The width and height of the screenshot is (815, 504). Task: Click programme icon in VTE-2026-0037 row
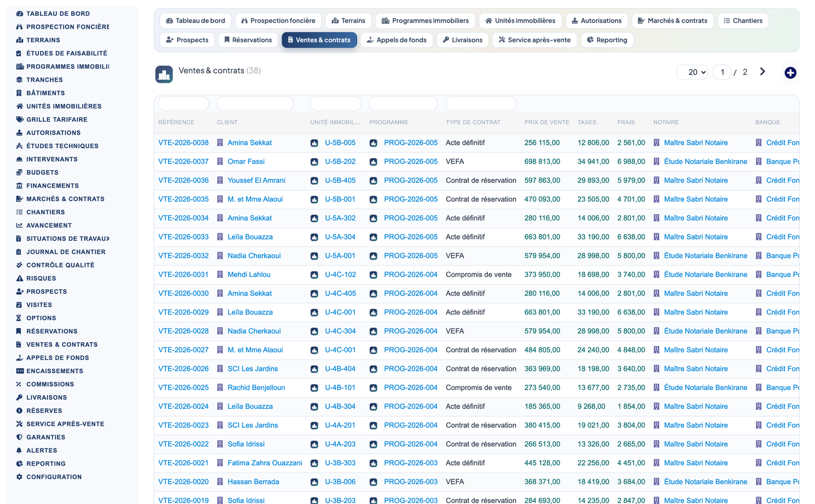pyautogui.click(x=373, y=162)
